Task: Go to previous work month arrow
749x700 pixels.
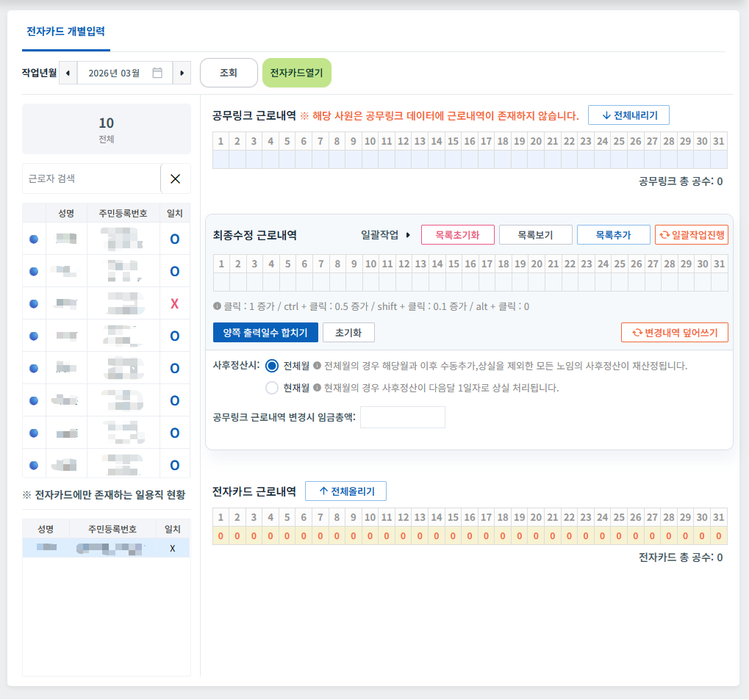Action: tap(68, 73)
